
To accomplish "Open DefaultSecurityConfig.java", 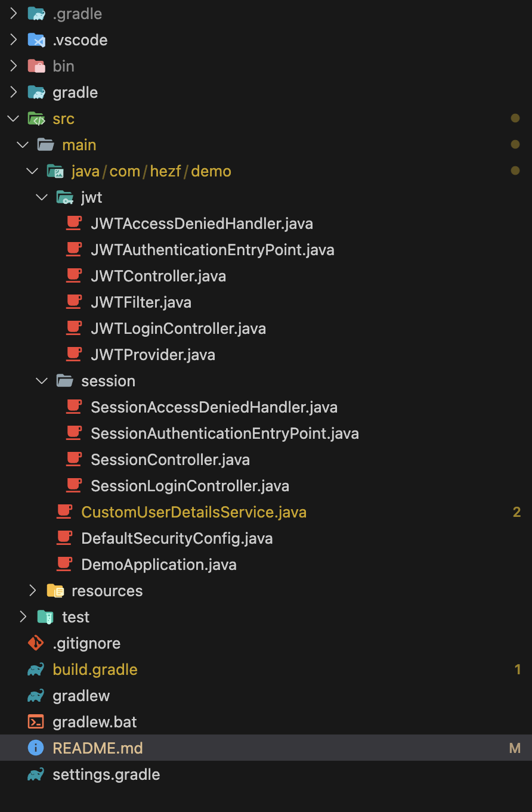I will click(177, 538).
